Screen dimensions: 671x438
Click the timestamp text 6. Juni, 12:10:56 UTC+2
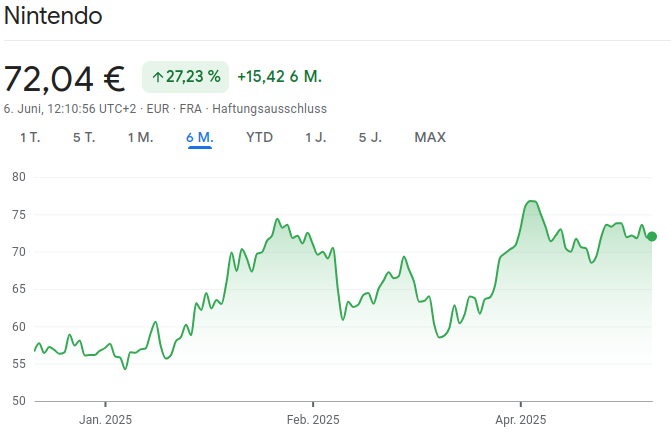pyautogui.click(x=70, y=109)
